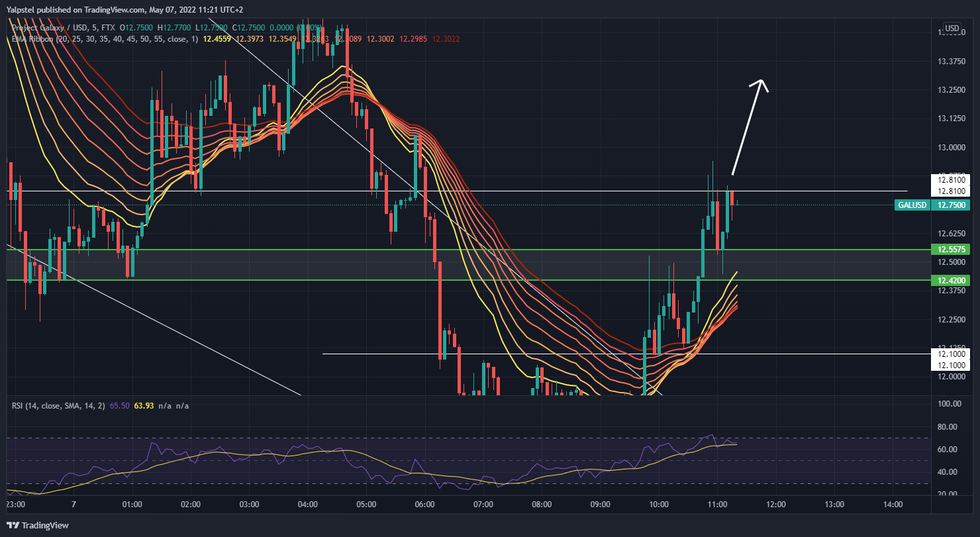This screenshot has width=980, height=537.
Task: Click the 14:00 time axis label
Action: point(893,505)
